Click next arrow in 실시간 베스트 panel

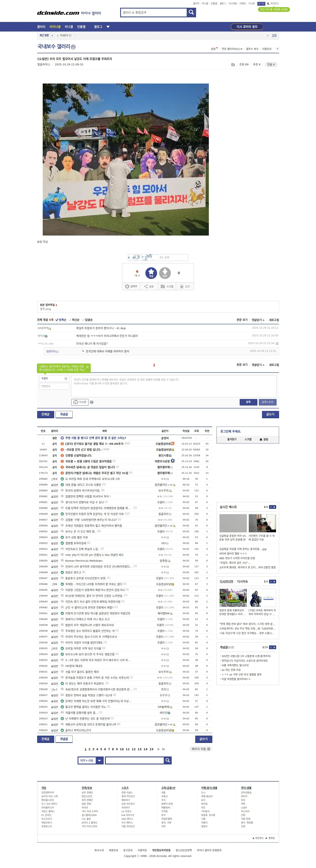click(275, 507)
